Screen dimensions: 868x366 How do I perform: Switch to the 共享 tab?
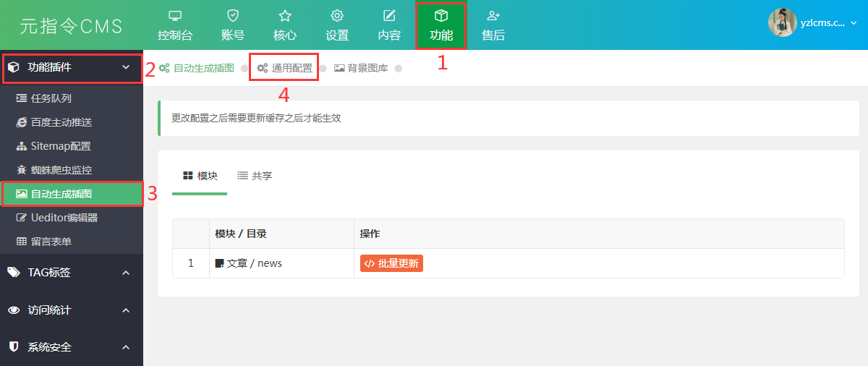(255, 176)
